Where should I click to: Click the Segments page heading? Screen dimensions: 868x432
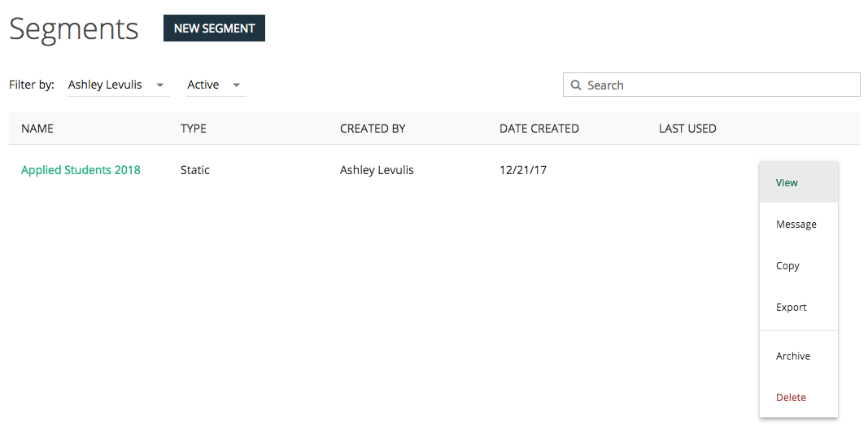click(74, 28)
